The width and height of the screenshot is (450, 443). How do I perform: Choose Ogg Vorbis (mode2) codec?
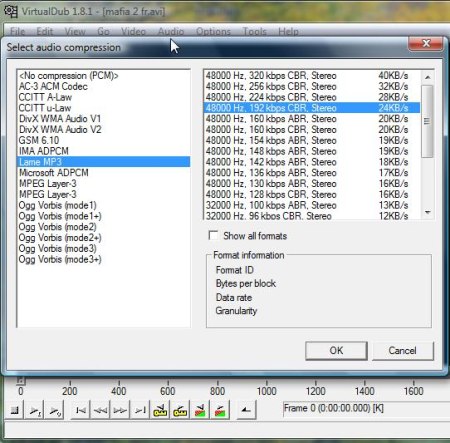click(x=103, y=227)
